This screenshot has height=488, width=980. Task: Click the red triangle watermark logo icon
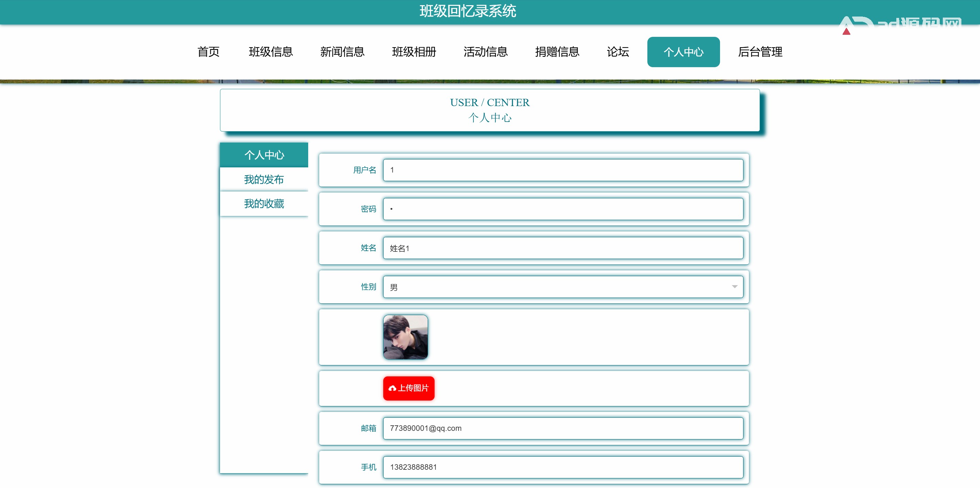point(846,31)
